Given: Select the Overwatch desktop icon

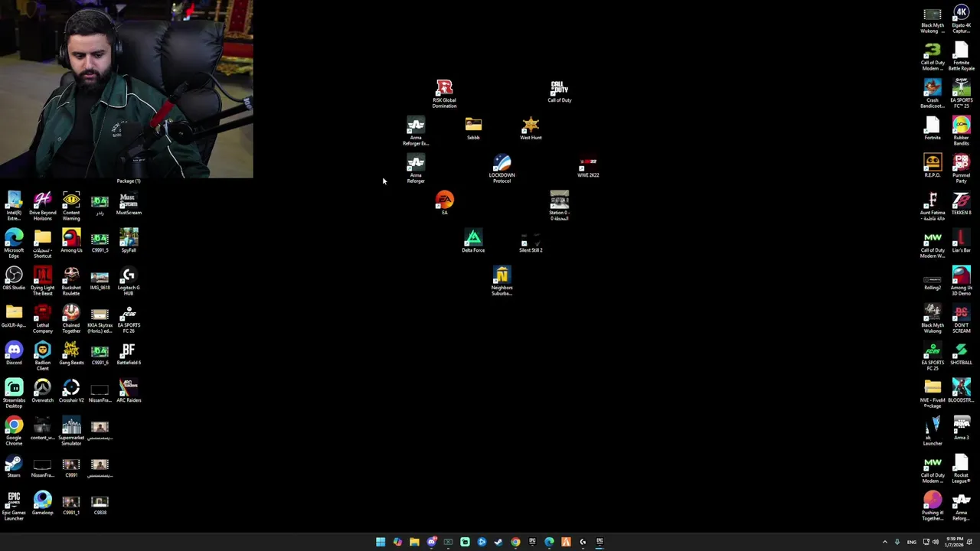Looking at the screenshot, I should pyautogui.click(x=42, y=391).
